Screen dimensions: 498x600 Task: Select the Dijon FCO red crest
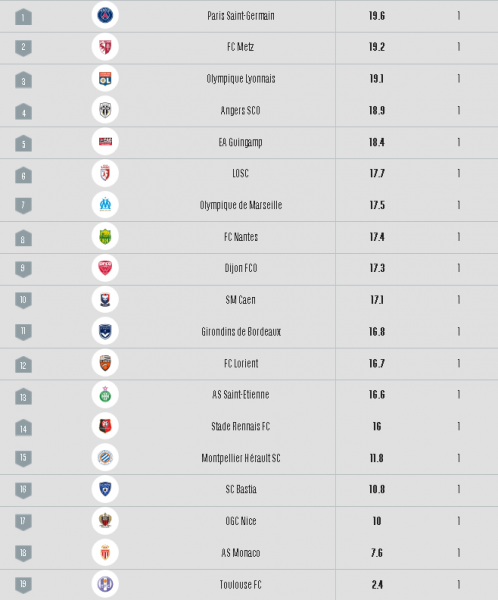click(105, 268)
